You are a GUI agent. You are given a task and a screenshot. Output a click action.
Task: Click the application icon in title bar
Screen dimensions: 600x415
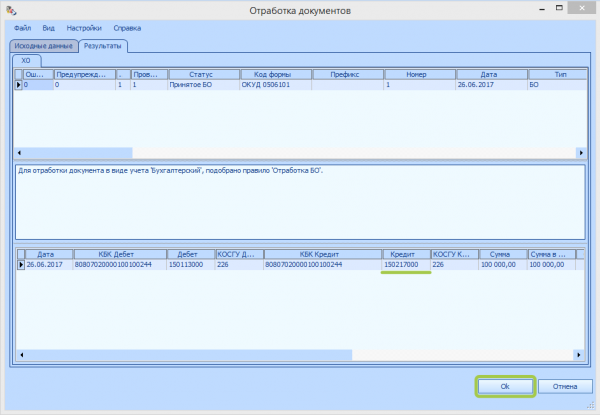pos(11,10)
